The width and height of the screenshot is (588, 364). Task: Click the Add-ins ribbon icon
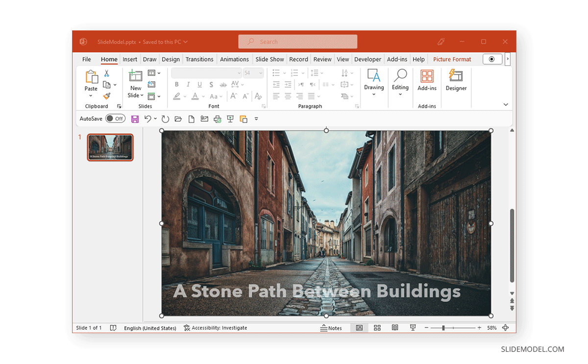tap(427, 82)
